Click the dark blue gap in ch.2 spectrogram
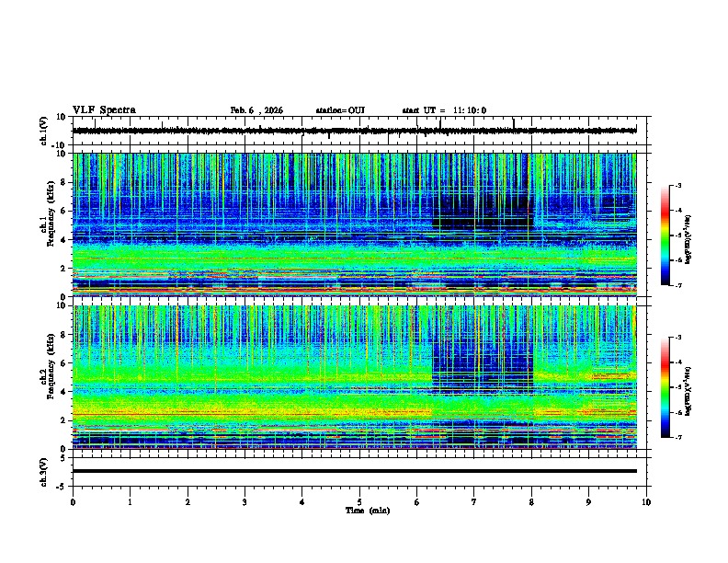Screen dimensions: 728x563 coord(483,367)
